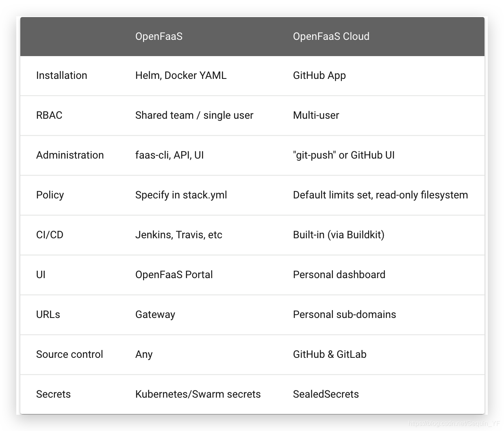Select the Installation row label
This screenshot has height=431, width=504.
(61, 75)
